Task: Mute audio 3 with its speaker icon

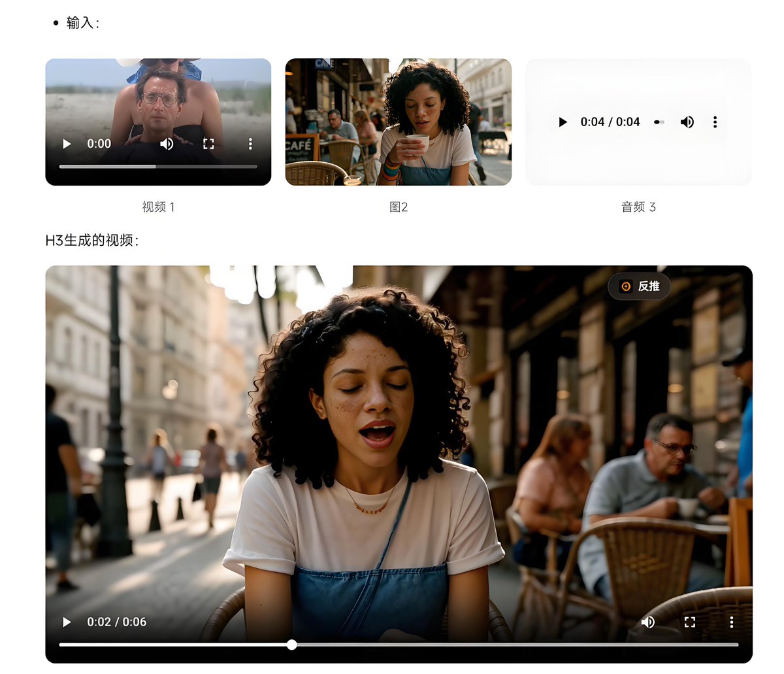Action: point(687,122)
